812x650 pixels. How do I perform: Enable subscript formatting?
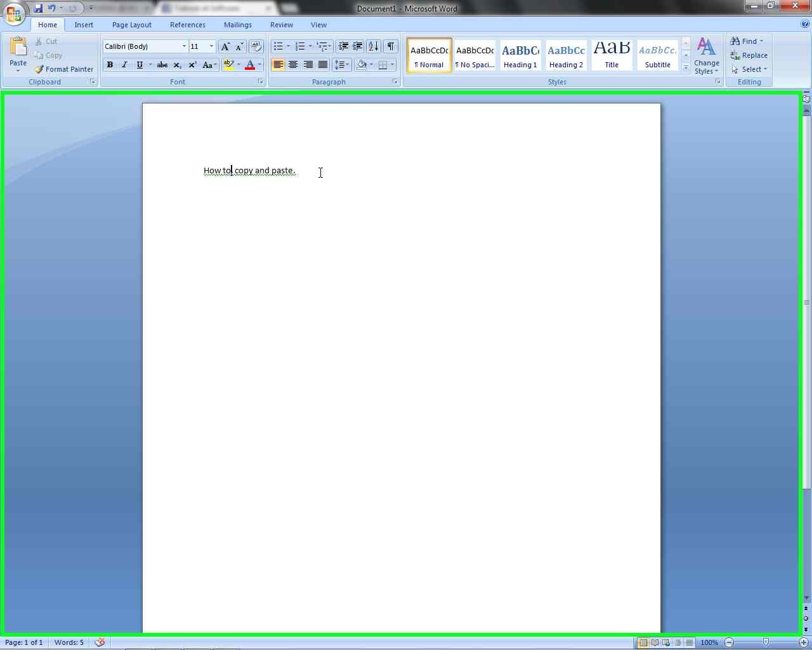pyautogui.click(x=177, y=65)
